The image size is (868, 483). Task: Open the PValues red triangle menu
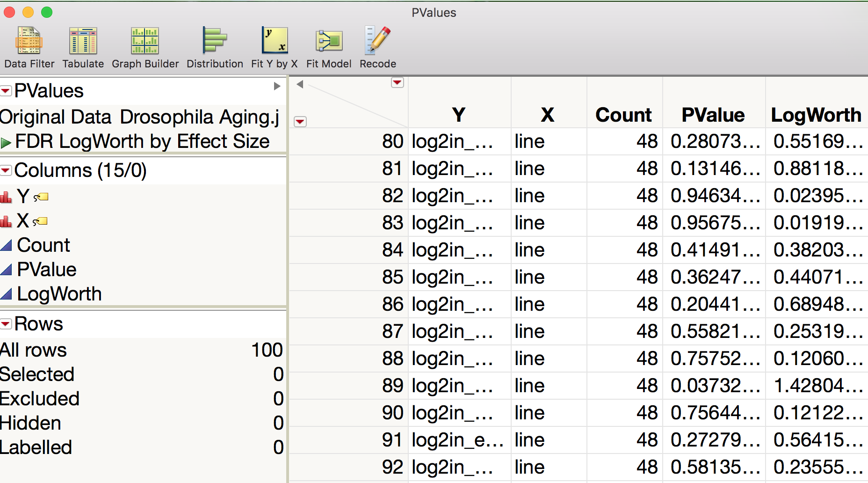click(x=6, y=91)
